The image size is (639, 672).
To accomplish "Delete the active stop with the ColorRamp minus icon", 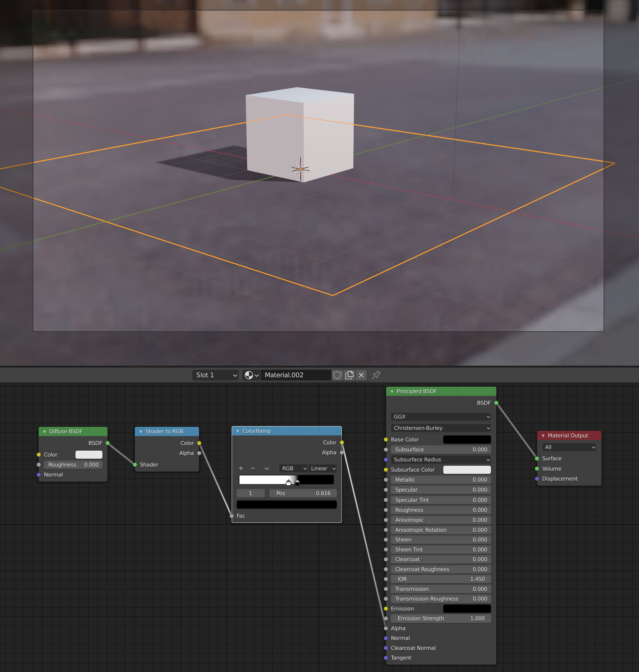I will click(x=253, y=468).
